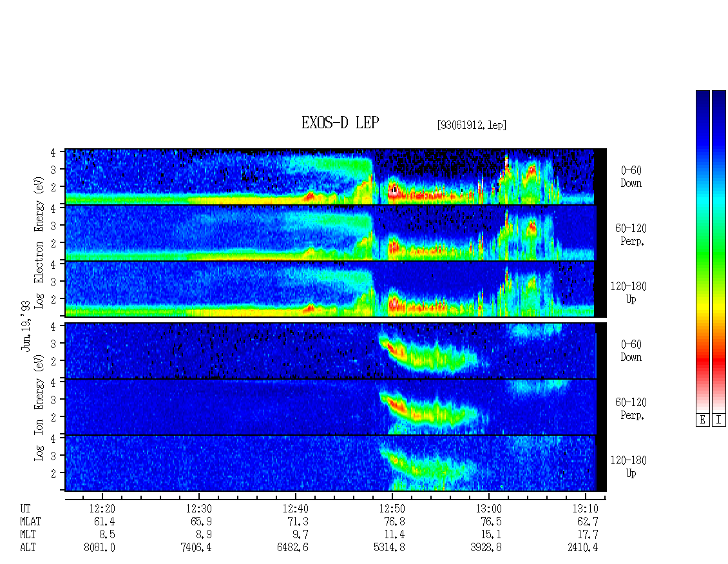Click the electron 60-120 Perp. pitch angle label
This screenshot has height=564, width=728.
(x=631, y=235)
